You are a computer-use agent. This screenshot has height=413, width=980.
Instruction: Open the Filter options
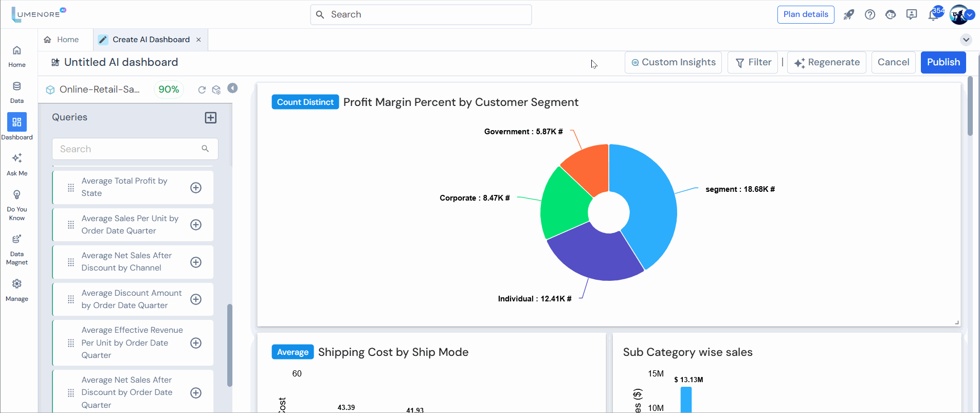click(x=753, y=62)
